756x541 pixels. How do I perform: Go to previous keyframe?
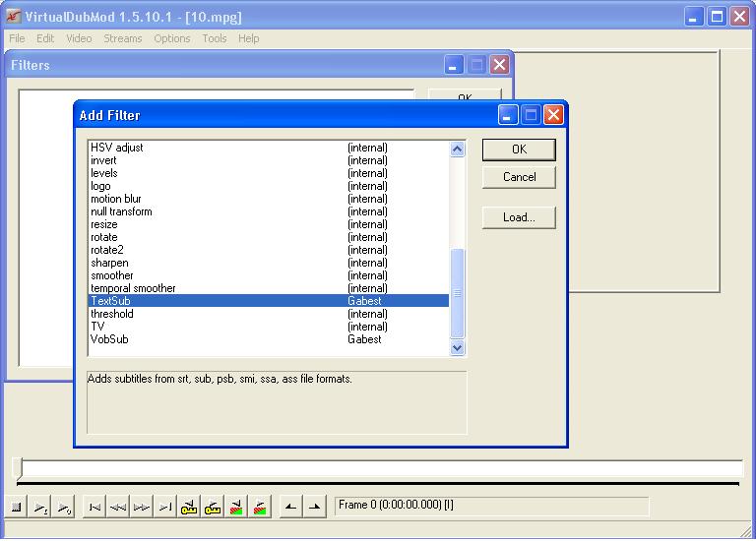coord(189,507)
